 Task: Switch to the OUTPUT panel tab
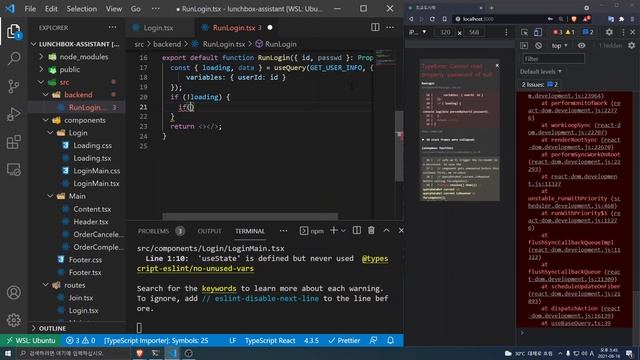coord(209,231)
